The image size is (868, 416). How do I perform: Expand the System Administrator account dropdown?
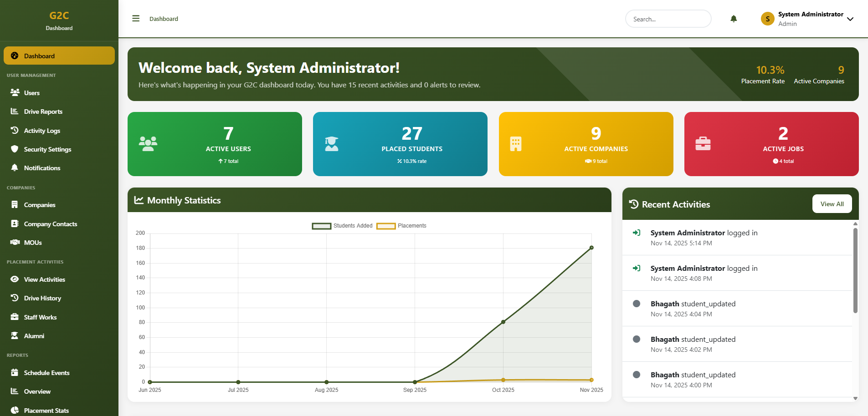click(x=850, y=19)
